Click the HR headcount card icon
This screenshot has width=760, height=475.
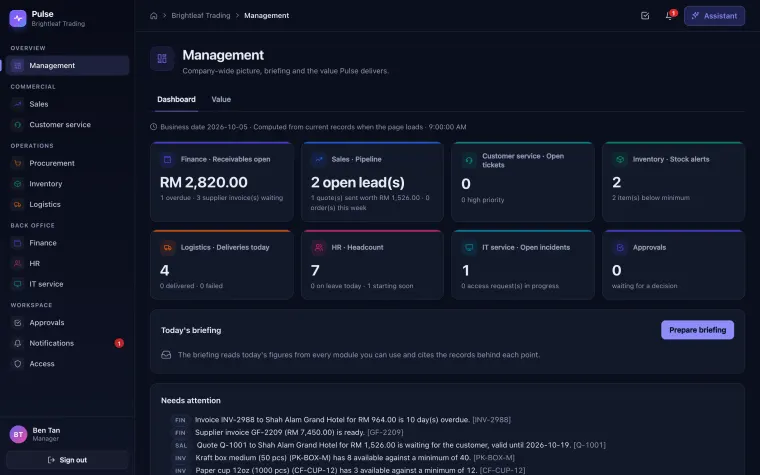[x=318, y=248]
